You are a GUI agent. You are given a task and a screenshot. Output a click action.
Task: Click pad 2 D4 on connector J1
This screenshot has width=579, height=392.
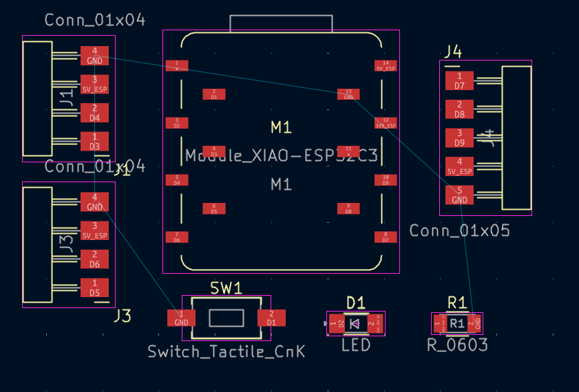pos(94,113)
